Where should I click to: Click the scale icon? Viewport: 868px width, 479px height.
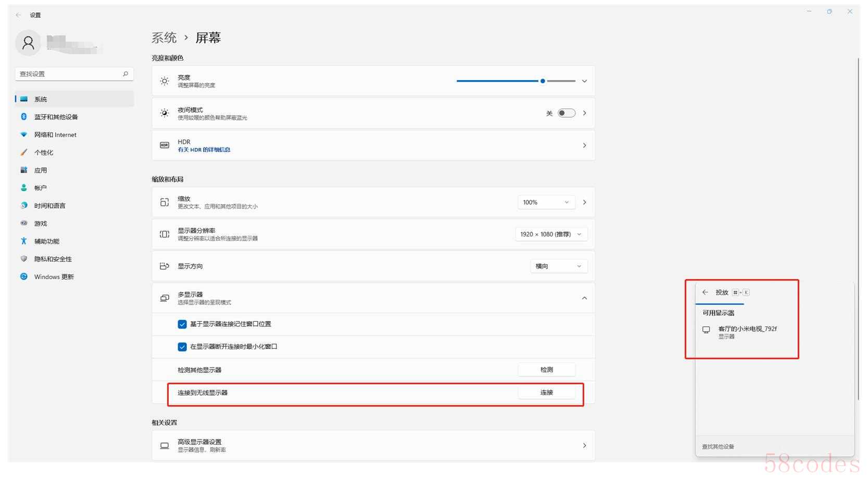pos(165,202)
